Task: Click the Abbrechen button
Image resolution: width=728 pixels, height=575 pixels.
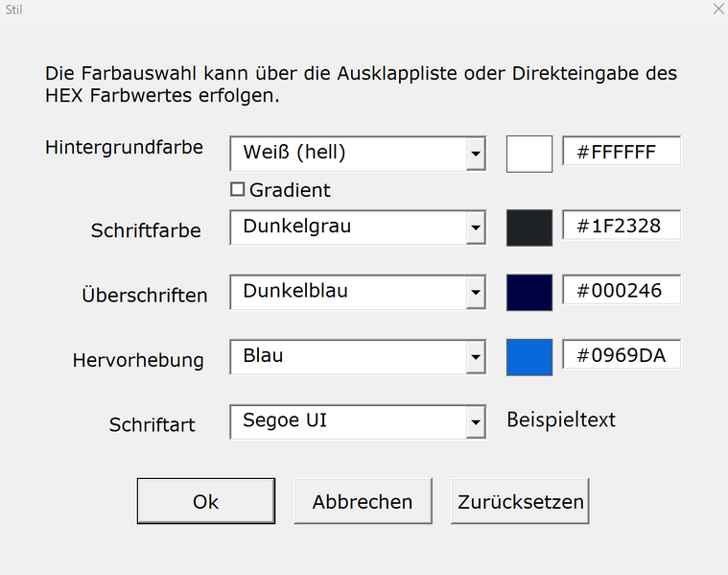Action: 364,501
